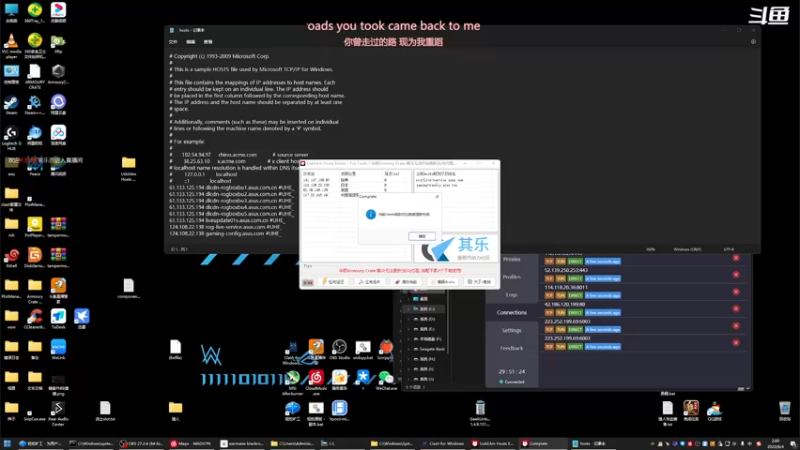This screenshot has width=800, height=450.
Task: Click the 29:51:24 timer in Clash
Action: 511,371
